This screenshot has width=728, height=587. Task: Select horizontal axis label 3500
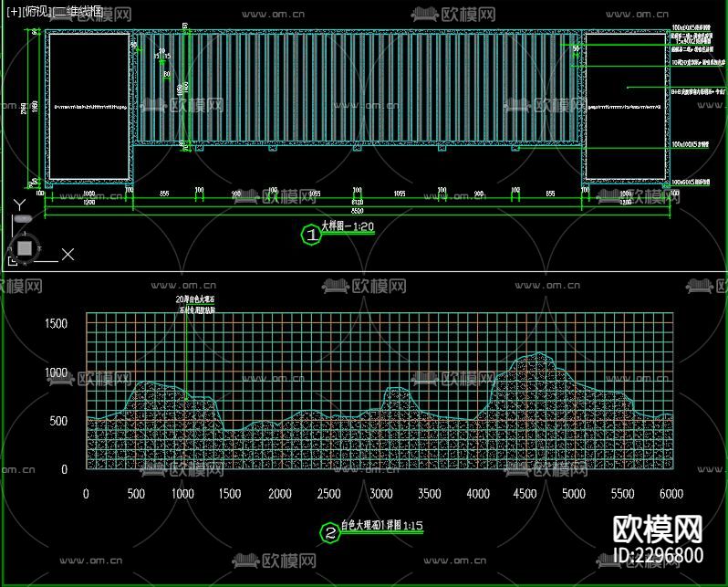(x=430, y=494)
